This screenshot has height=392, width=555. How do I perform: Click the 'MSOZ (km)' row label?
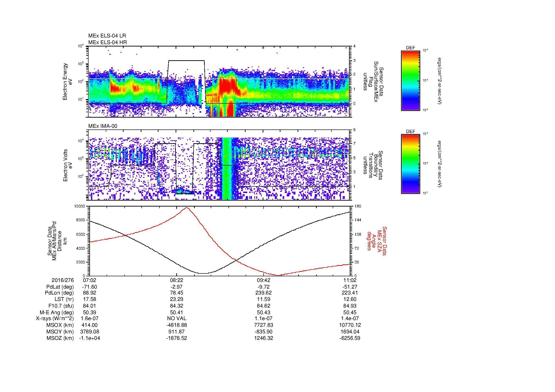60,338
